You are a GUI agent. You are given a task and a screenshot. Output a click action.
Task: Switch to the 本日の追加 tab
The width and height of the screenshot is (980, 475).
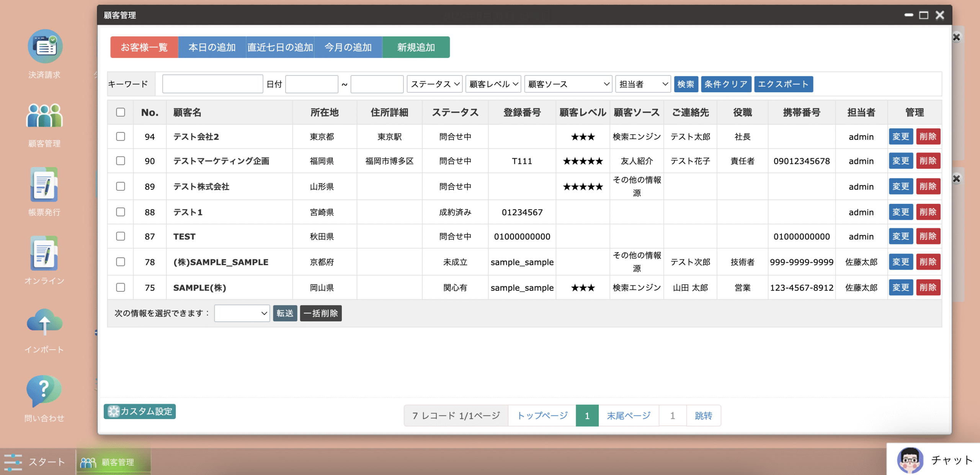point(212,47)
